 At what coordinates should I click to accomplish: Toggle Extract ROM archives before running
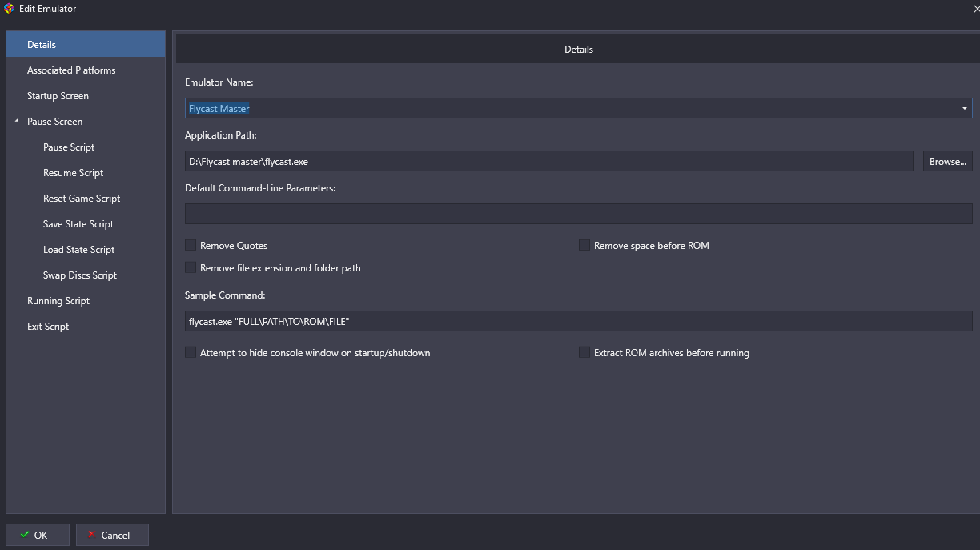point(584,352)
